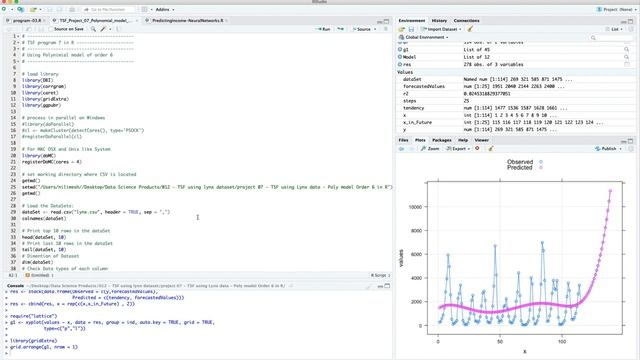This screenshot has height=360, width=640.
Task: Click the console input prompt line
Action: click(x=198, y=353)
